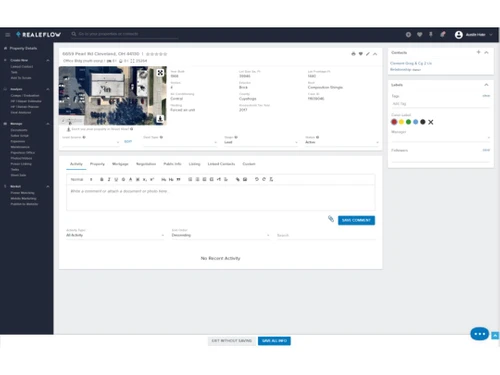Collapse the Market sidebar section
Image resolution: width=500 pixels, height=375 pixels.
(x=48, y=186)
